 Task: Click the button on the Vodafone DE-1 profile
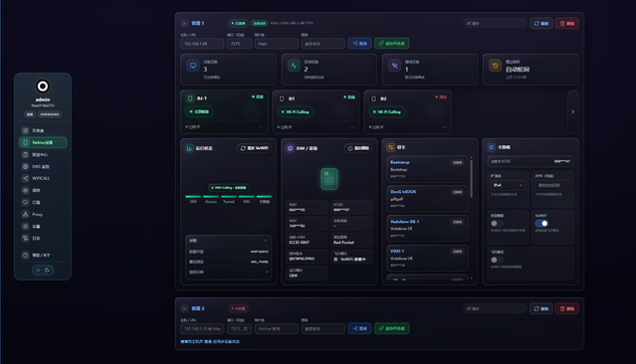click(457, 222)
